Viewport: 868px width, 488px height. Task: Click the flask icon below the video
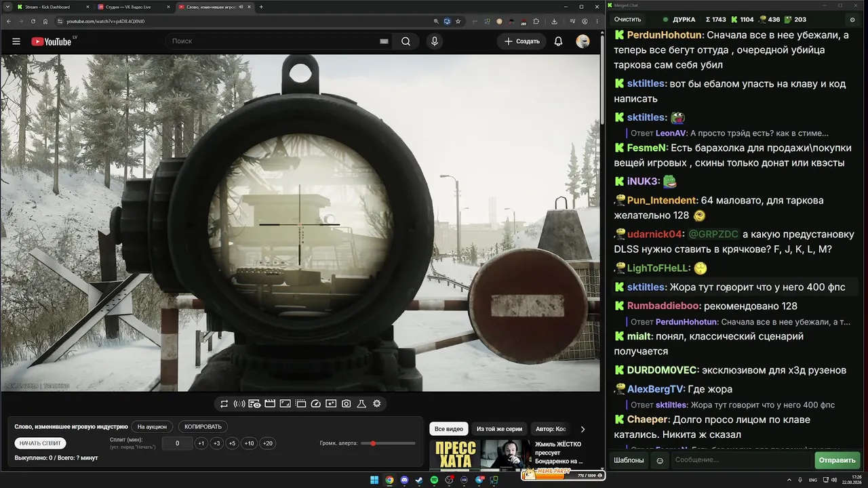(361, 404)
